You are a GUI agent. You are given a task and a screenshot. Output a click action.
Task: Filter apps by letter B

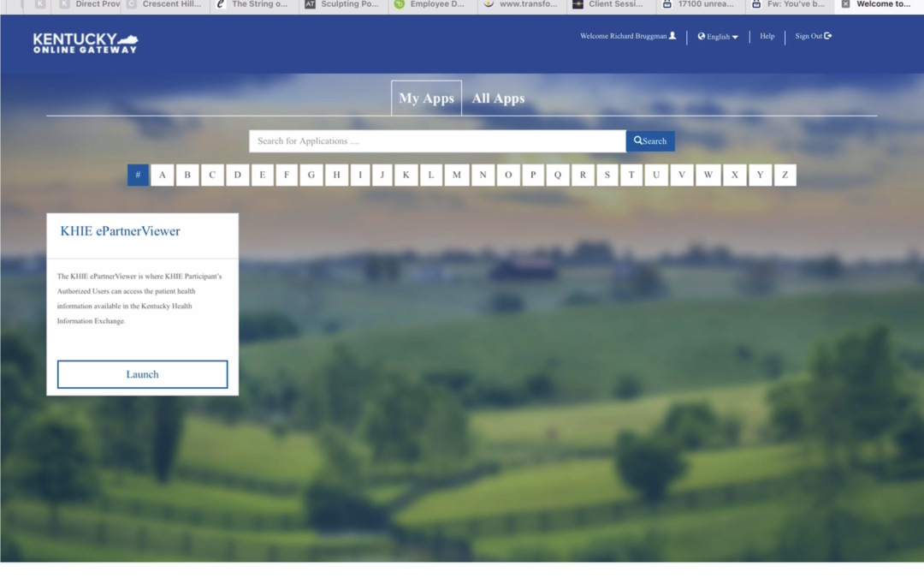click(187, 175)
